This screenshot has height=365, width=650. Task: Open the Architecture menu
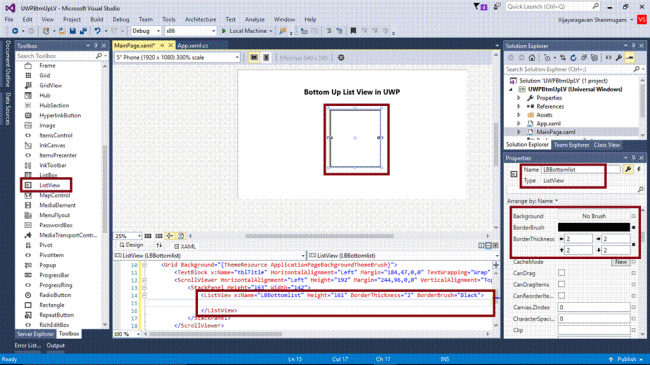[200, 19]
